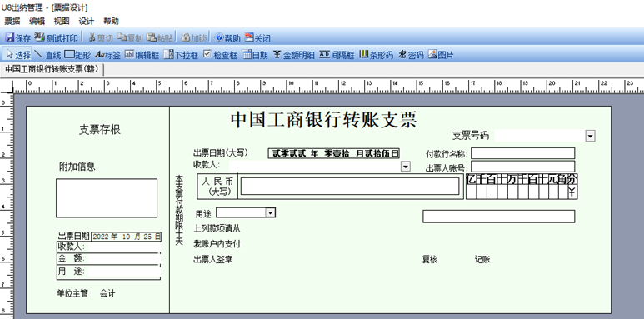Activate the 选择 selection pointer tool
Screen dimensions: 644x319
18,55
